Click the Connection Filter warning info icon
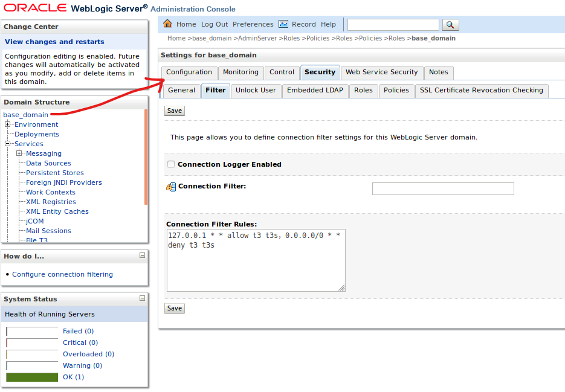 pyautogui.click(x=171, y=187)
